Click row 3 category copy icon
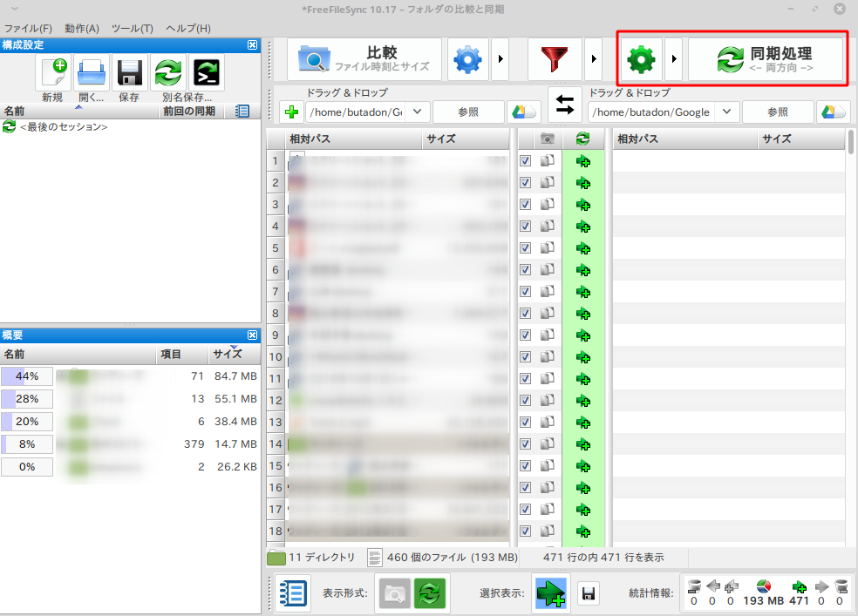This screenshot has height=616, width=858. 548,205
